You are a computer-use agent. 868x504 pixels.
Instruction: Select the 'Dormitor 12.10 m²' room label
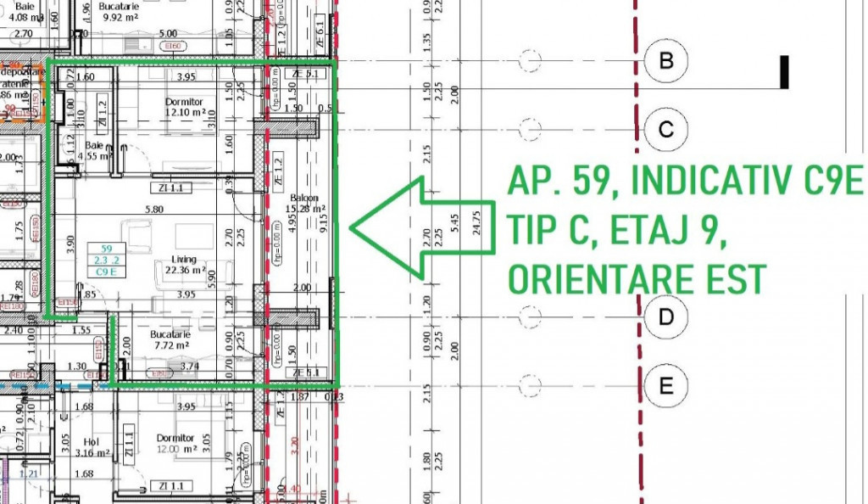click(185, 108)
